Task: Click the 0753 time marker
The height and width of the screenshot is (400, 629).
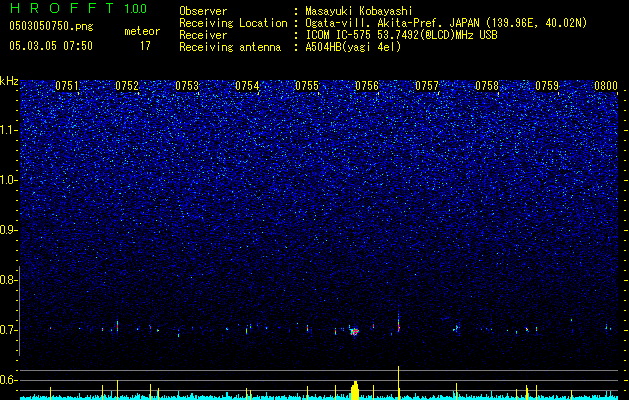Action: [187, 86]
